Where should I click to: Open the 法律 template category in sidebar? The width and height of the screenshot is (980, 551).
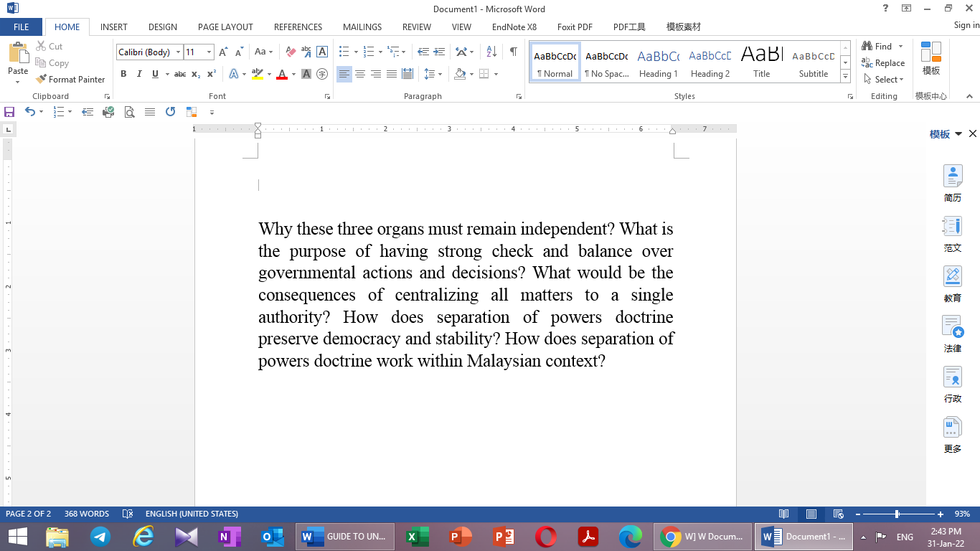point(952,333)
